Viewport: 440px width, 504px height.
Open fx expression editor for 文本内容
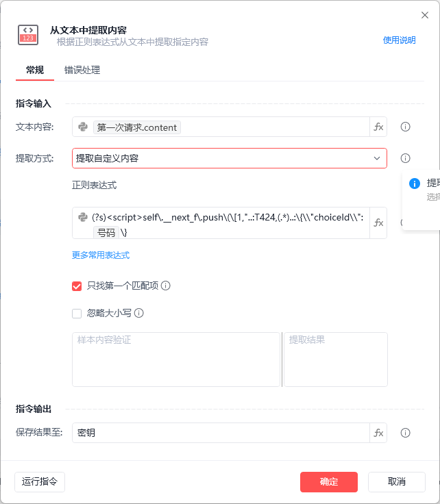(378, 127)
